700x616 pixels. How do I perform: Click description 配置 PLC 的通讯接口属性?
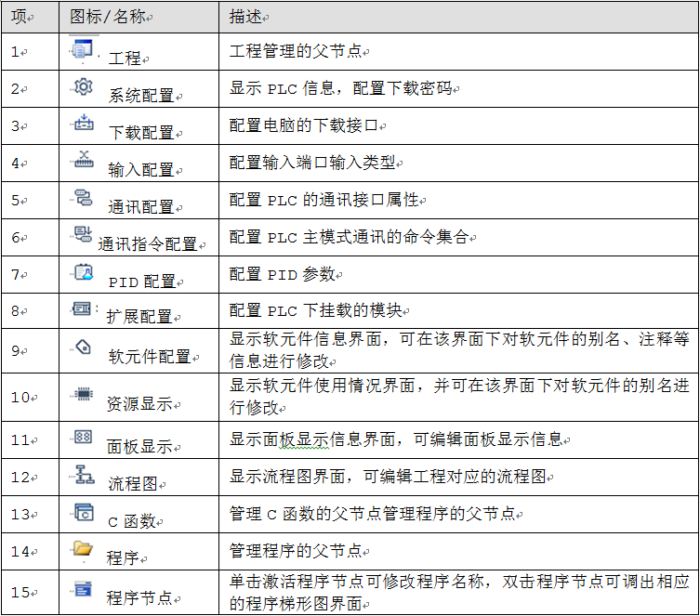(324, 200)
